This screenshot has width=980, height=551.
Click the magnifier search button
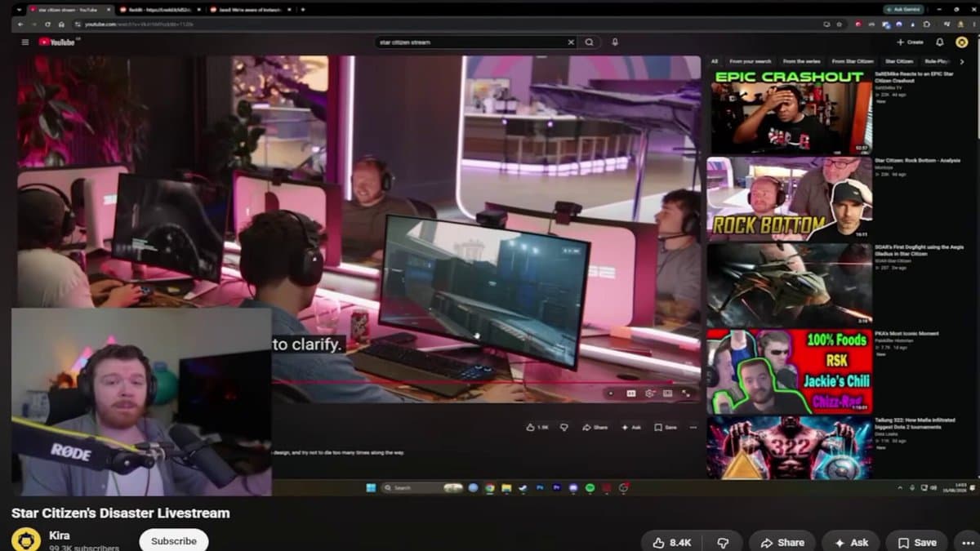click(589, 42)
